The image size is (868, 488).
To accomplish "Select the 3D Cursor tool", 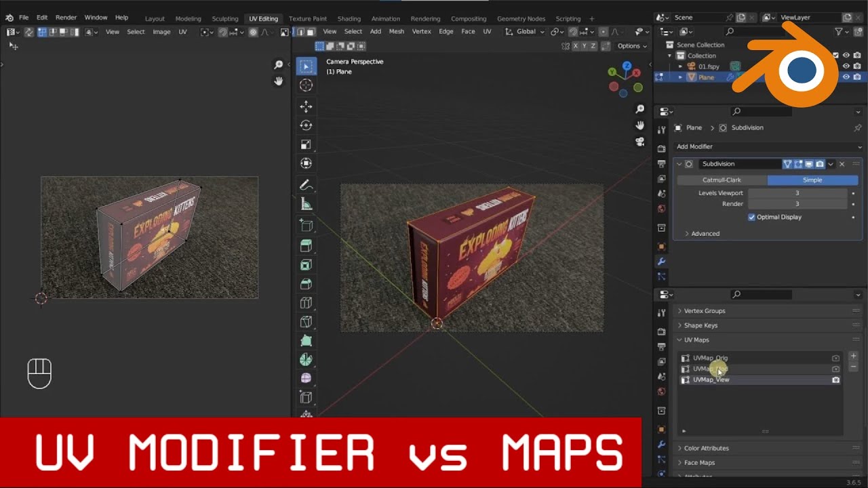I will (x=306, y=85).
